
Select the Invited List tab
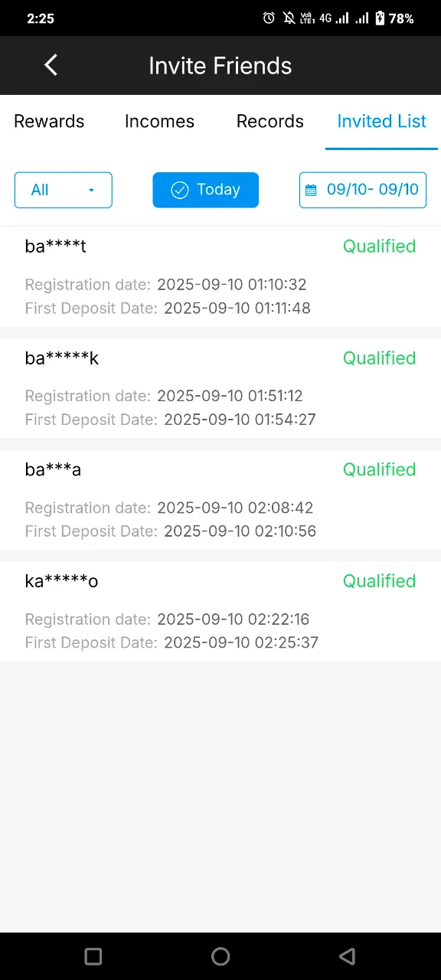pyautogui.click(x=382, y=121)
